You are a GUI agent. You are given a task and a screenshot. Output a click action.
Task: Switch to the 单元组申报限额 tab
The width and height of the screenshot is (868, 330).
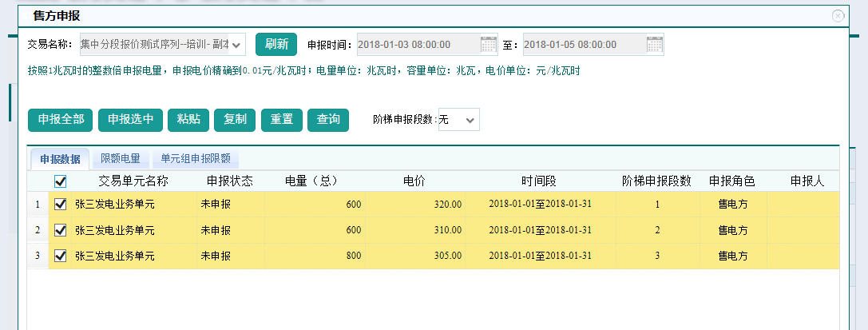(196, 158)
